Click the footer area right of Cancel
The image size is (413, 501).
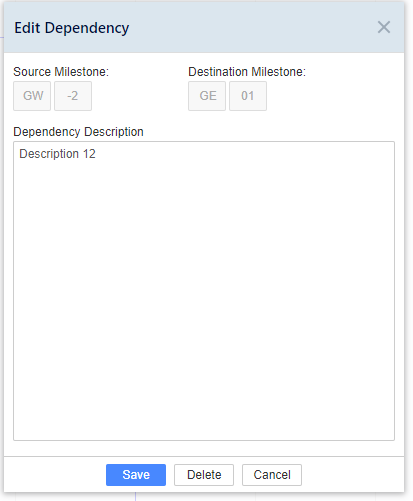tap(353, 475)
